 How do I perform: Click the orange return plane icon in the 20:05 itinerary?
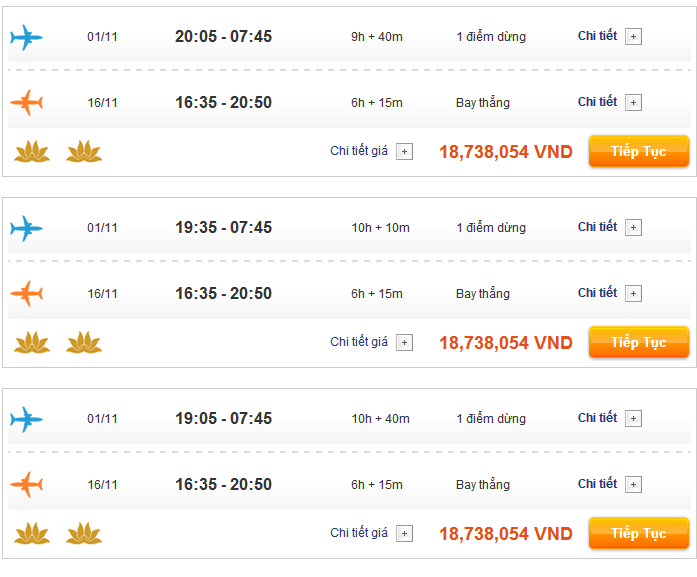(x=26, y=103)
